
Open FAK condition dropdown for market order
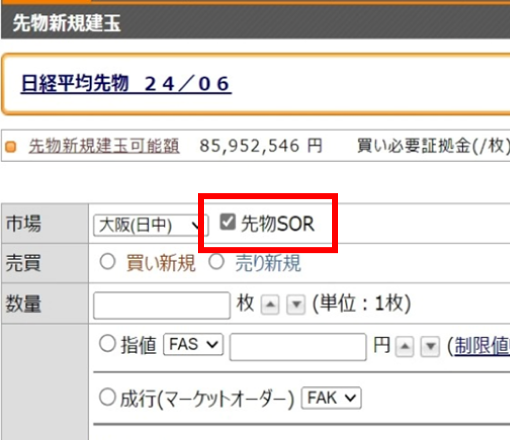tap(331, 398)
